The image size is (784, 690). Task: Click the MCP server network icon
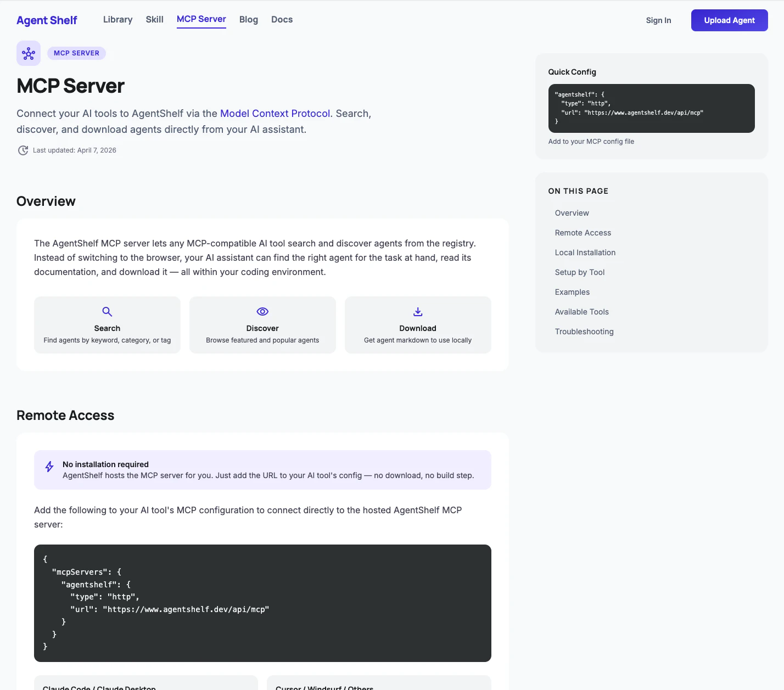29,53
